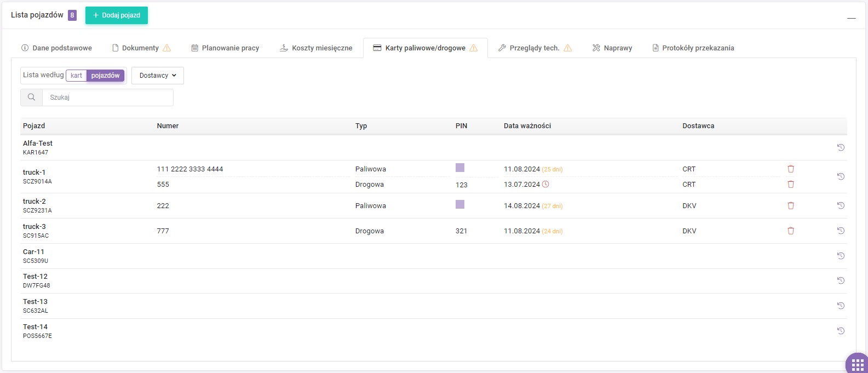The image size is (868, 373).
Task: Click card number 111 2222 3333 4444
Action: coord(190,169)
